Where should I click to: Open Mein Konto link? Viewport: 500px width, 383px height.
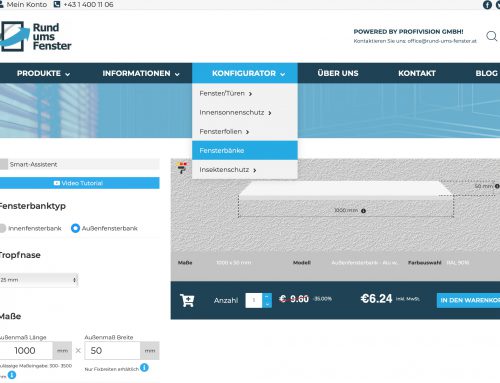coord(23,5)
